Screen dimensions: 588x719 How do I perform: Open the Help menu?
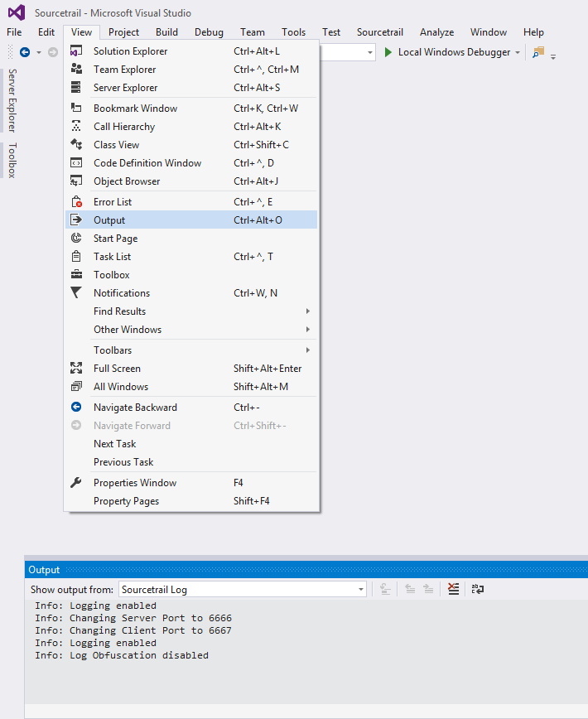click(x=533, y=32)
